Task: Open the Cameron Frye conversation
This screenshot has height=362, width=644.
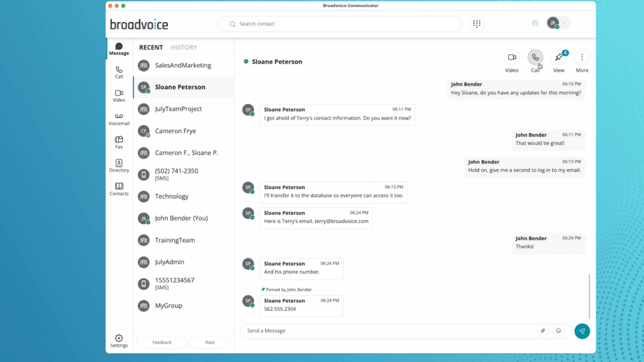Action: tap(175, 131)
